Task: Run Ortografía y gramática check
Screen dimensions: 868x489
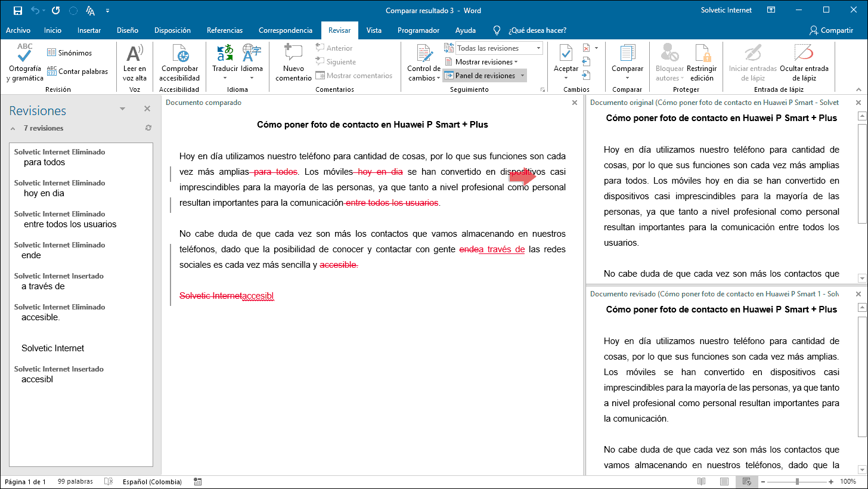Action: 25,63
